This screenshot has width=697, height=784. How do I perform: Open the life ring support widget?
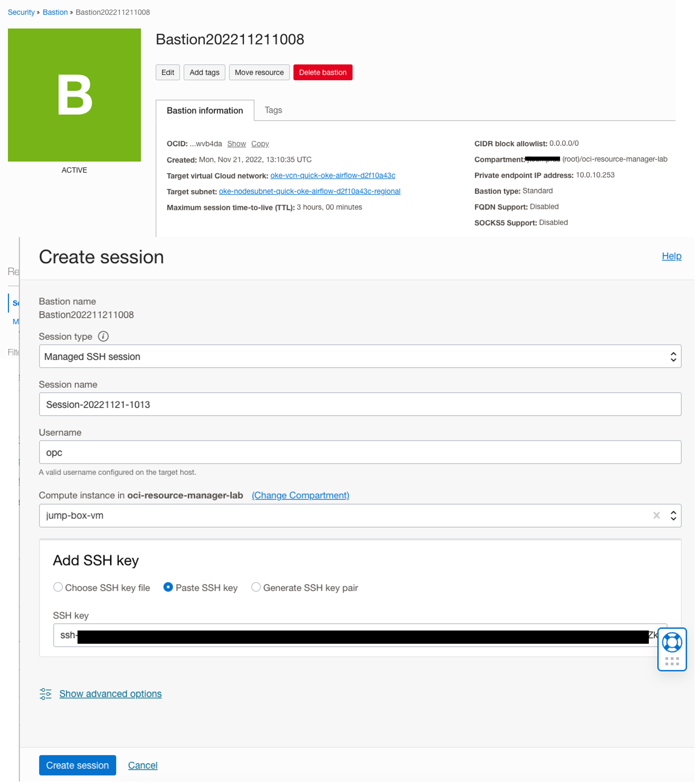[672, 643]
